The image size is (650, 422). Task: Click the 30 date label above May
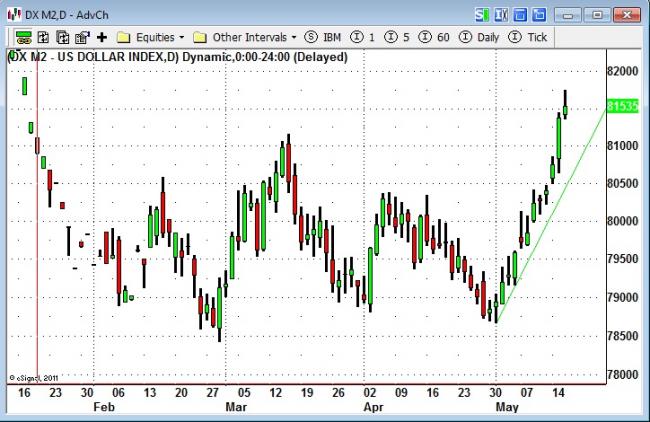[x=495, y=393]
